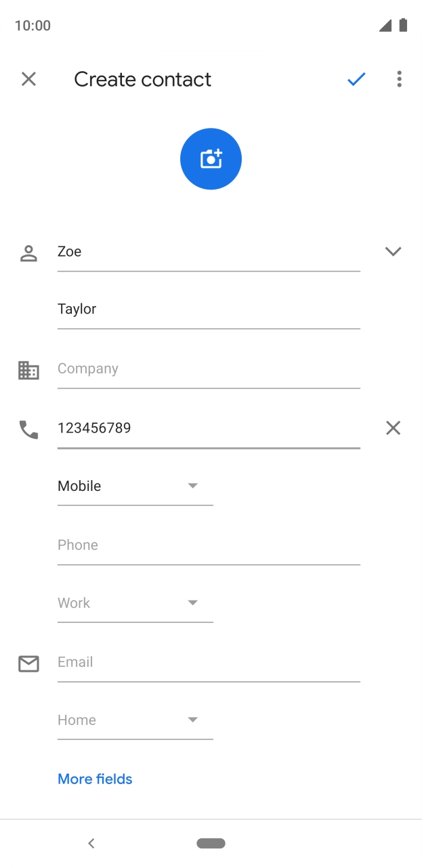
Task: Open the Home email type dropdown
Action: (x=135, y=720)
